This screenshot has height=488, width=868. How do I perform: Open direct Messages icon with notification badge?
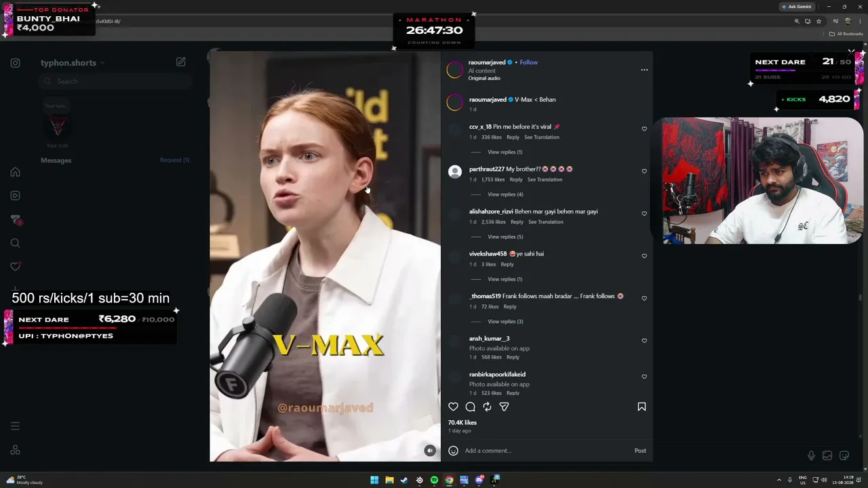pyautogui.click(x=16, y=220)
